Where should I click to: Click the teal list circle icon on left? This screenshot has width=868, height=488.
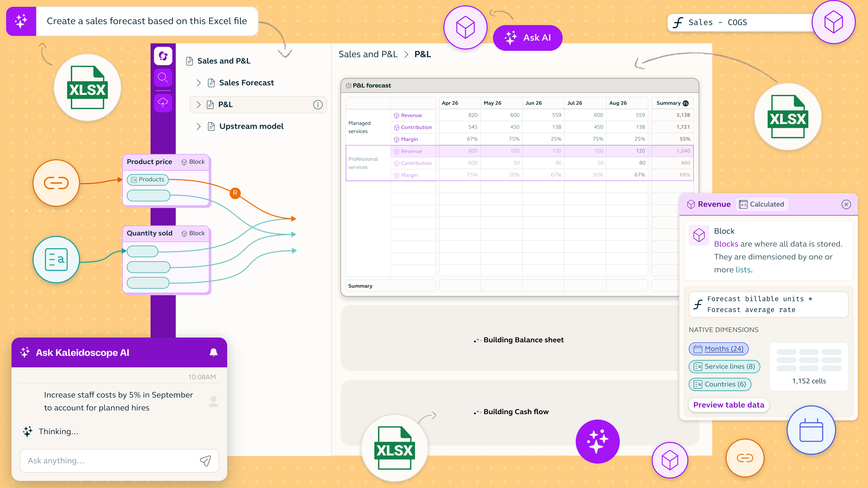point(56,260)
